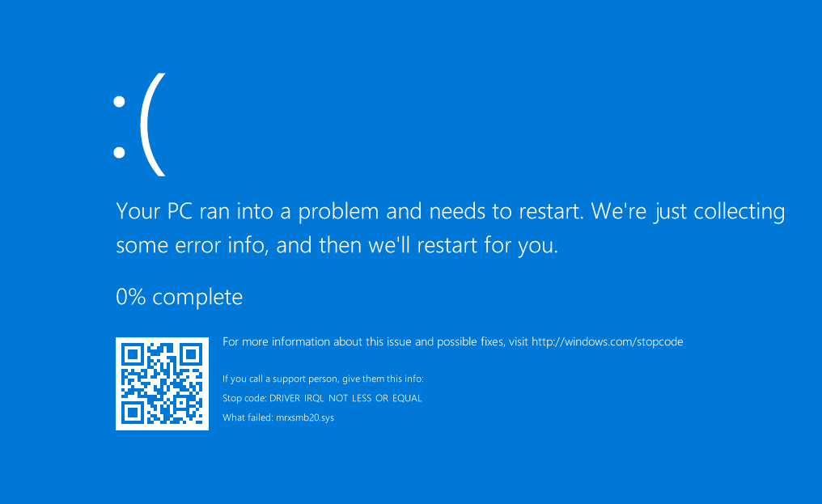Click the 'Stop code:' label

(x=244, y=398)
